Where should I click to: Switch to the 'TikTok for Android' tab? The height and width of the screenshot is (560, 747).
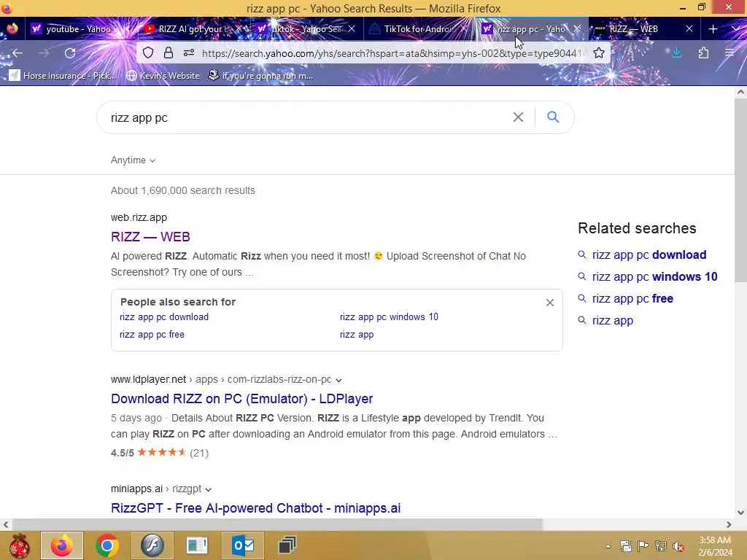[x=419, y=29]
